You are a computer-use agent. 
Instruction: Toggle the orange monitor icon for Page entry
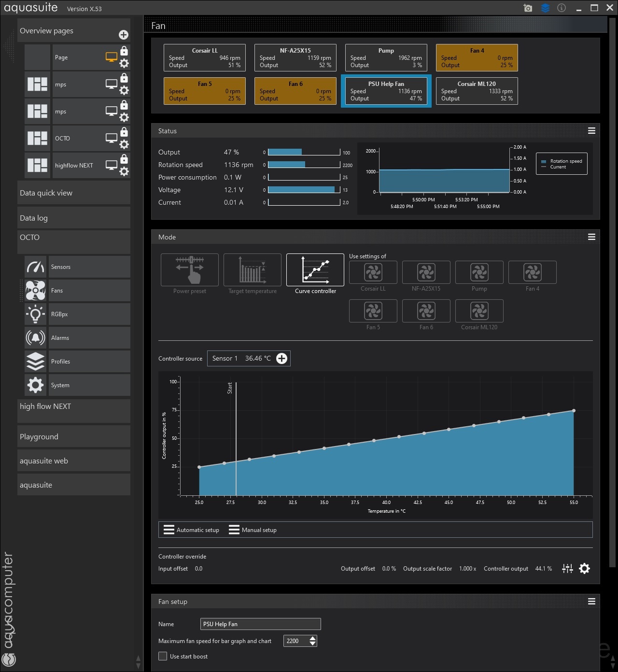(112, 57)
